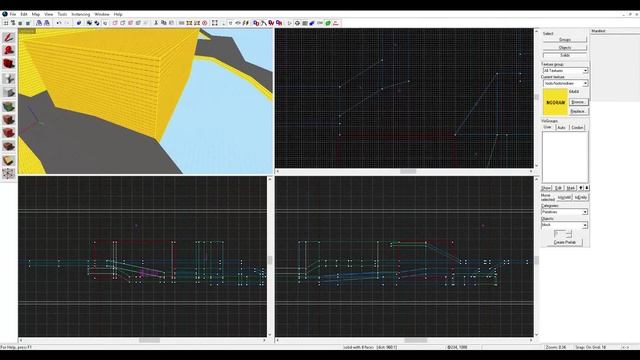Switch to the Cordon VisGroups tab
The width and height of the screenshot is (640, 360).
click(577, 128)
